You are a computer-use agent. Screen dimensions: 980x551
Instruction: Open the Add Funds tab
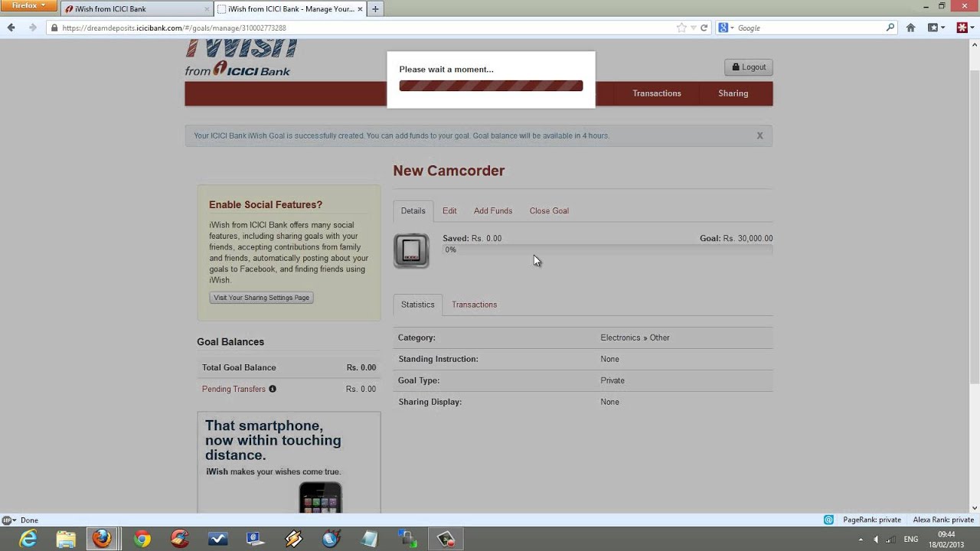(493, 210)
